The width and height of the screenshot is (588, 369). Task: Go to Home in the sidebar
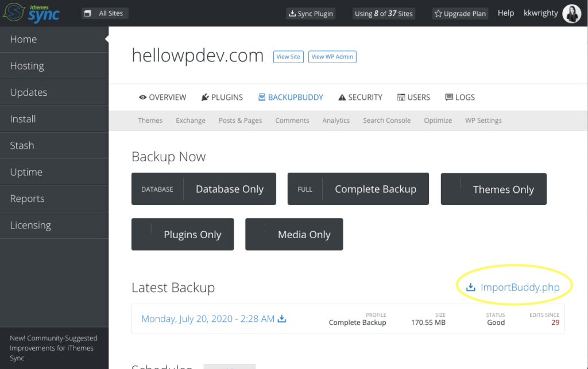(55, 40)
